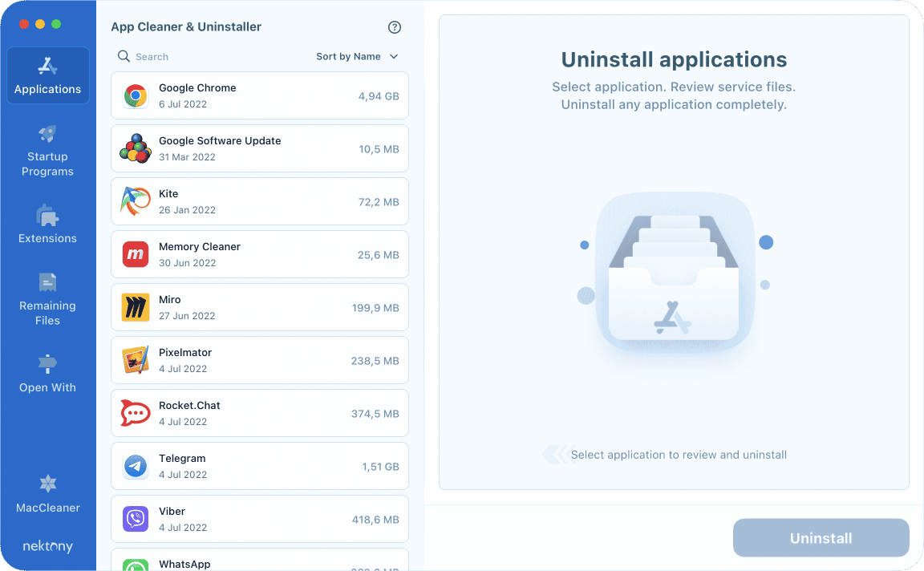
Task: Select the Viber name label
Action: pyautogui.click(x=172, y=512)
